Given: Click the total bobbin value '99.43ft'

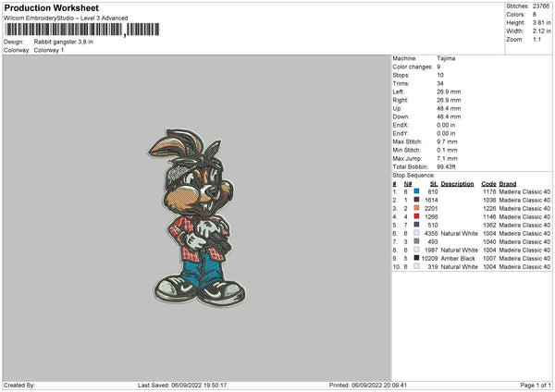Looking at the screenshot, I should coord(447,166).
